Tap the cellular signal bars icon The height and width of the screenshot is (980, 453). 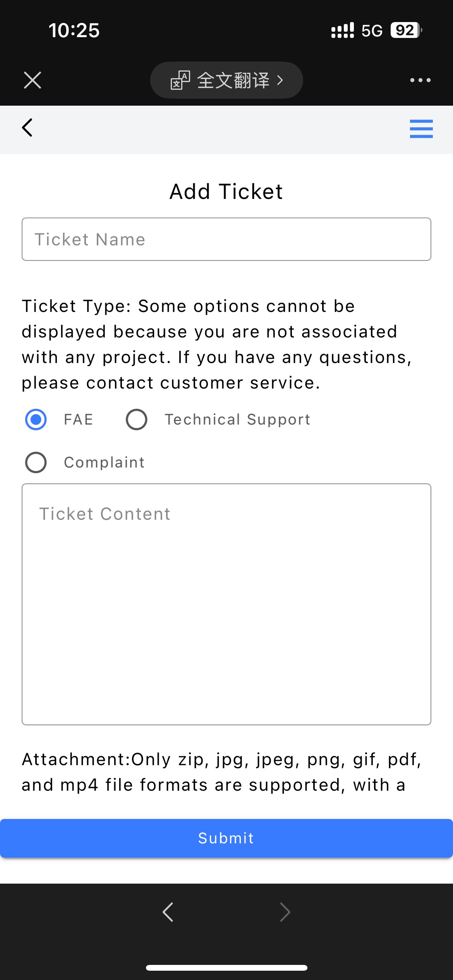point(342,30)
